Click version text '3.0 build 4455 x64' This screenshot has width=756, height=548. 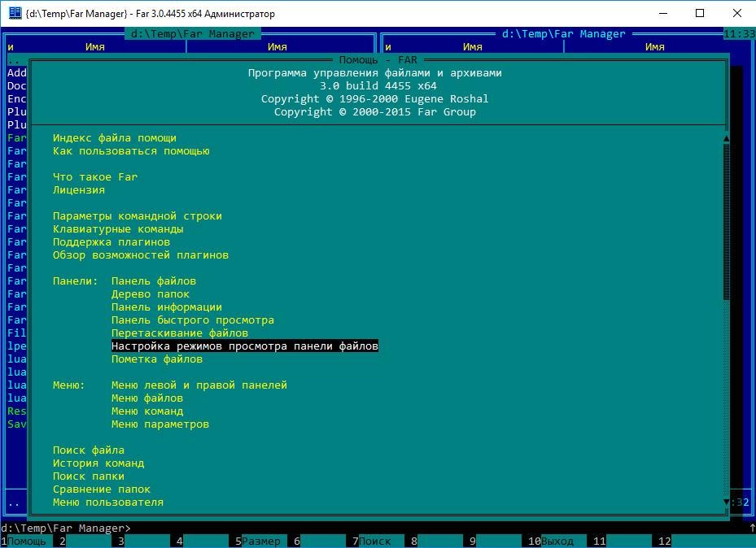(x=378, y=86)
